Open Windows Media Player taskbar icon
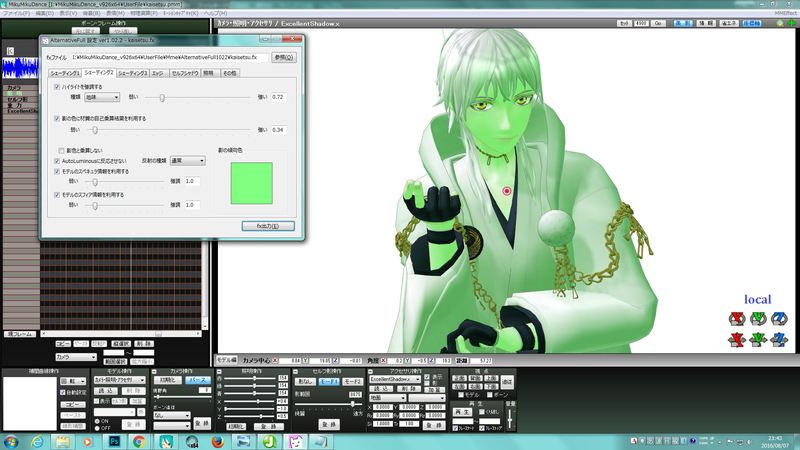The height and width of the screenshot is (450, 800). (x=88, y=442)
